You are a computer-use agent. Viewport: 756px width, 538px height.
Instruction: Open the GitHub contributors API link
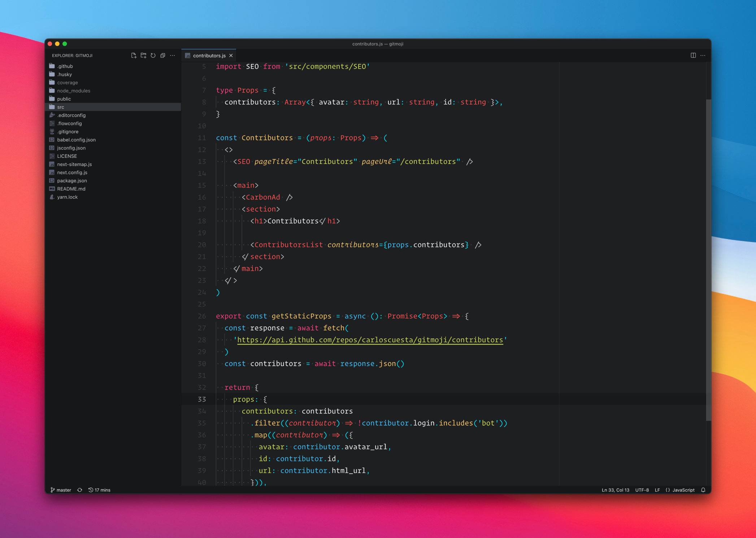click(370, 340)
